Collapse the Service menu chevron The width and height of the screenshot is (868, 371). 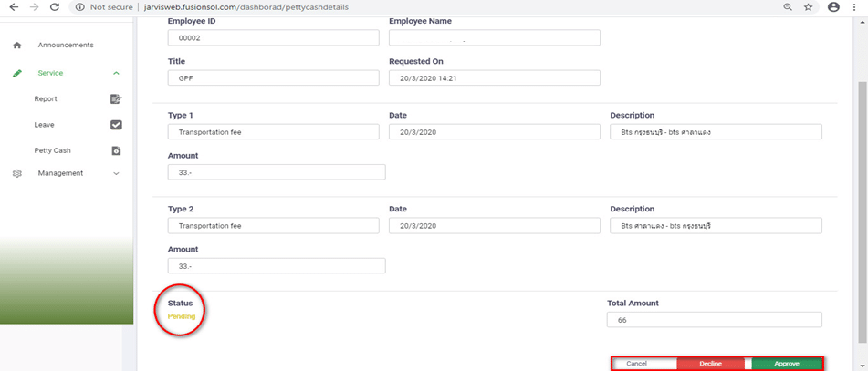point(116,73)
